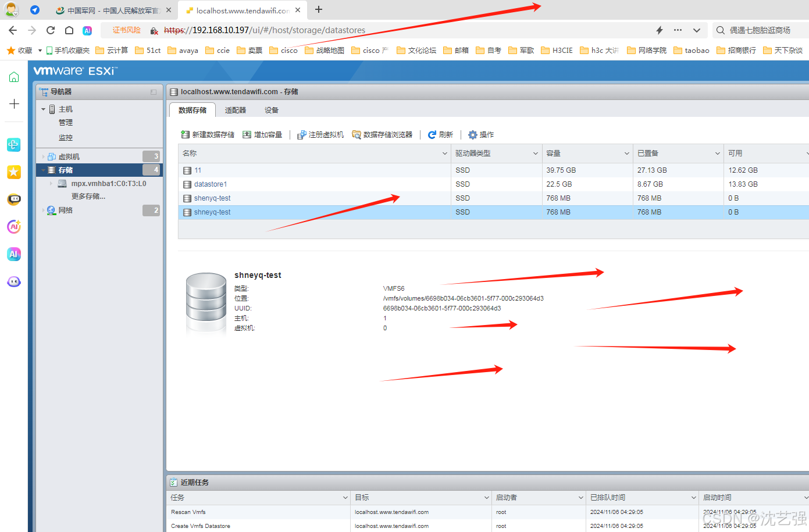Screen dimensions: 809x532
Task: Open the shenyq-test datastore link
Action: (x=212, y=198)
